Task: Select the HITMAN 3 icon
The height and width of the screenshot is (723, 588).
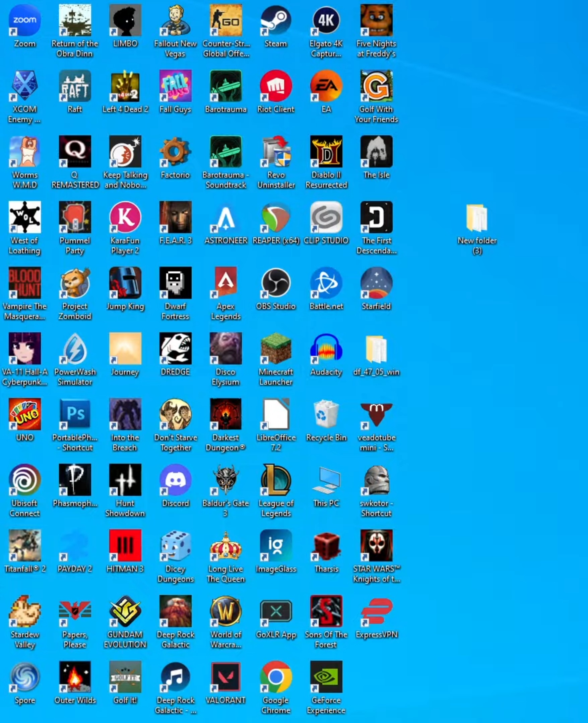Action: coord(125,546)
